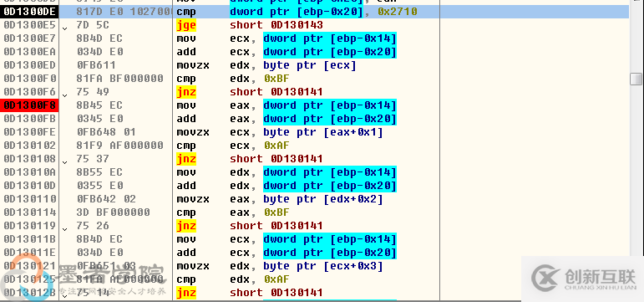Screen dimensions: 644x302
Task: Click the jump arrow marker beside 75 14
Action: [x=64, y=295]
